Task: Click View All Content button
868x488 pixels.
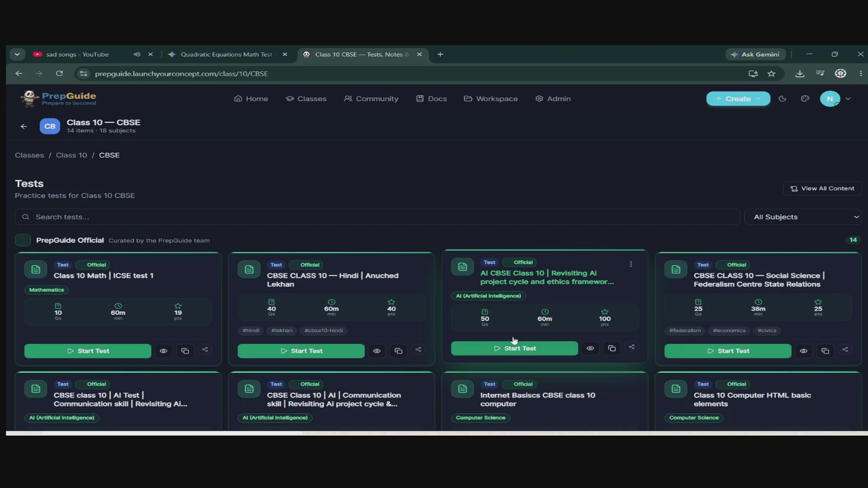Action: 822,188
